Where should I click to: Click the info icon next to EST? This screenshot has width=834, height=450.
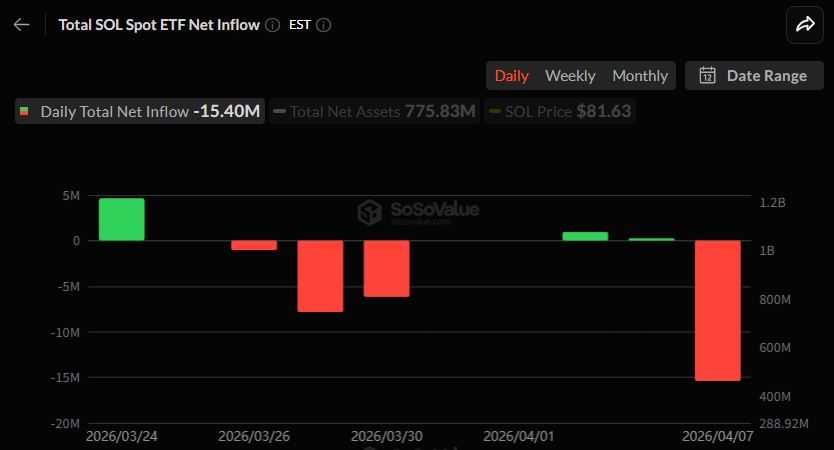coord(323,25)
